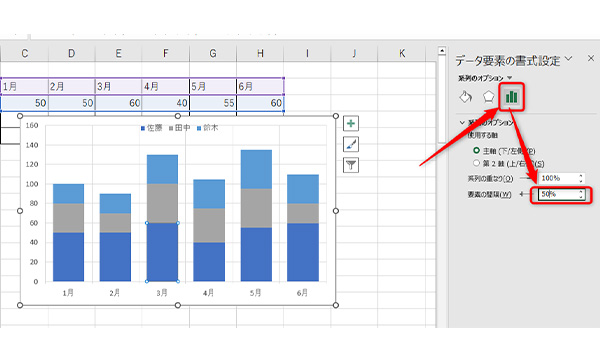Screen dimensions: 600x360
Task: Open the Chart Filters funnel button
Action: coord(351,165)
